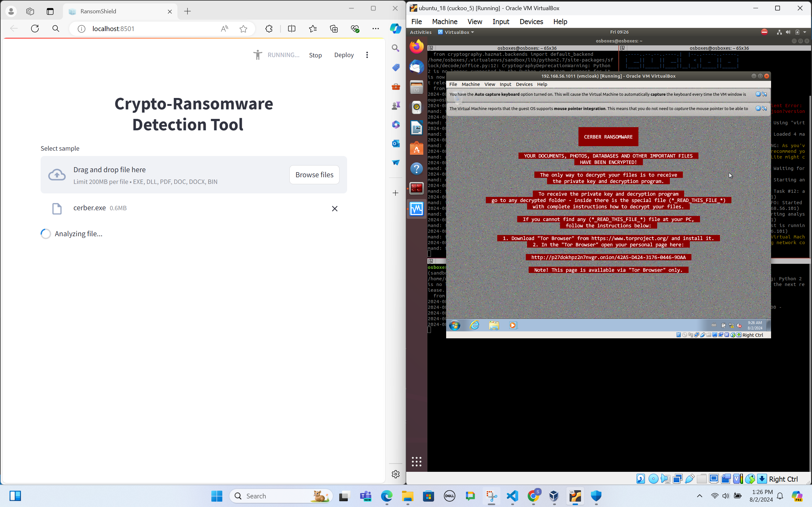812x507 pixels.
Task: Show hidden icons chevron in system tray
Action: 700,496
